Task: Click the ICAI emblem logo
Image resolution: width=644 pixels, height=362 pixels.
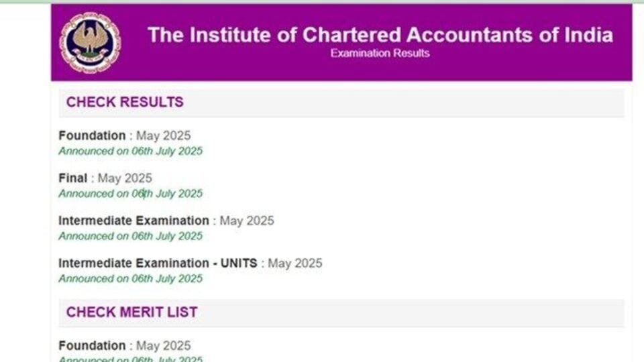Action: tap(91, 43)
